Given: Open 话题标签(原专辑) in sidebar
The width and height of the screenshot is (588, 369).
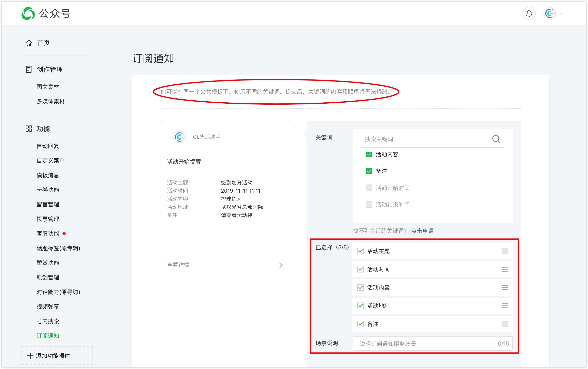Looking at the screenshot, I should pos(58,248).
